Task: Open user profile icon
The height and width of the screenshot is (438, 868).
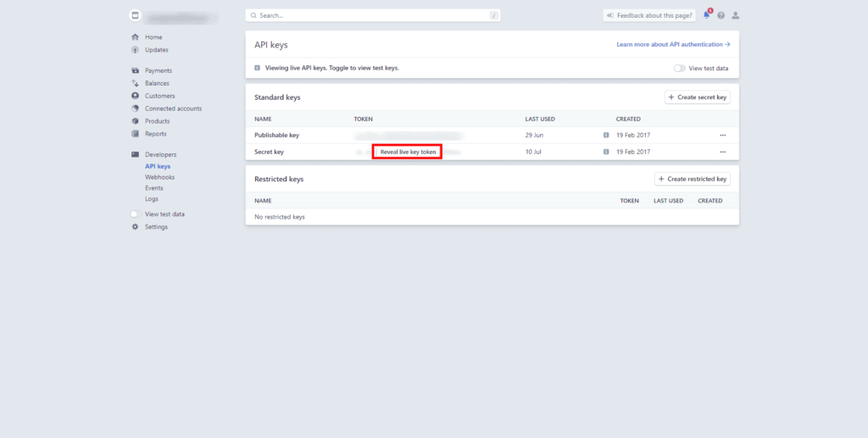Action: [735, 15]
